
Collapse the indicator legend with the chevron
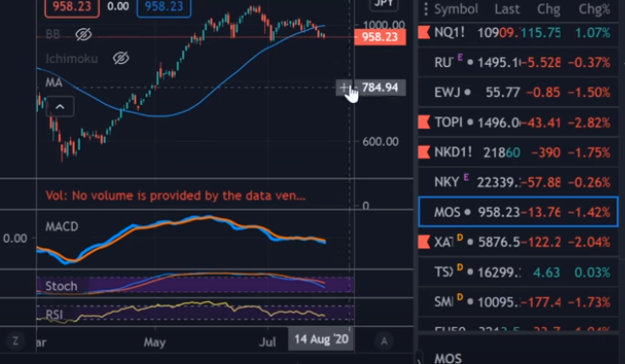[x=60, y=107]
